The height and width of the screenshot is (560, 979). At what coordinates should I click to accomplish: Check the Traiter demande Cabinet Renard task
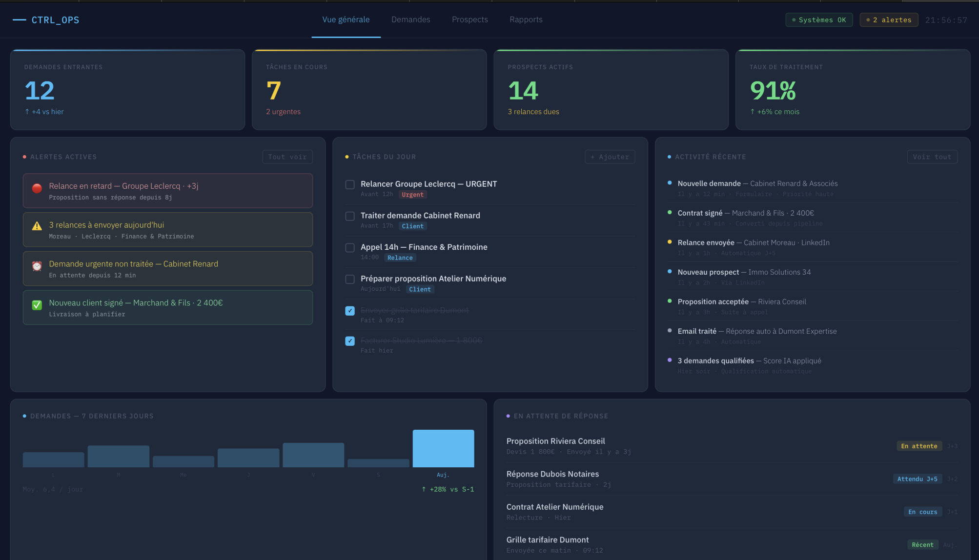pos(349,216)
